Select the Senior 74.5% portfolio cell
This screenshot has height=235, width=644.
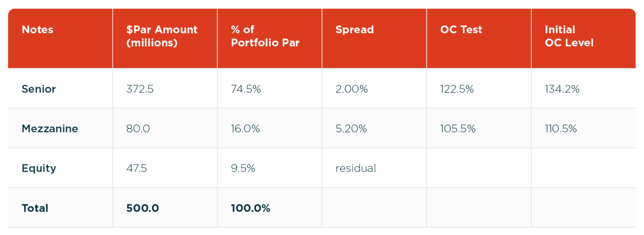(x=246, y=89)
